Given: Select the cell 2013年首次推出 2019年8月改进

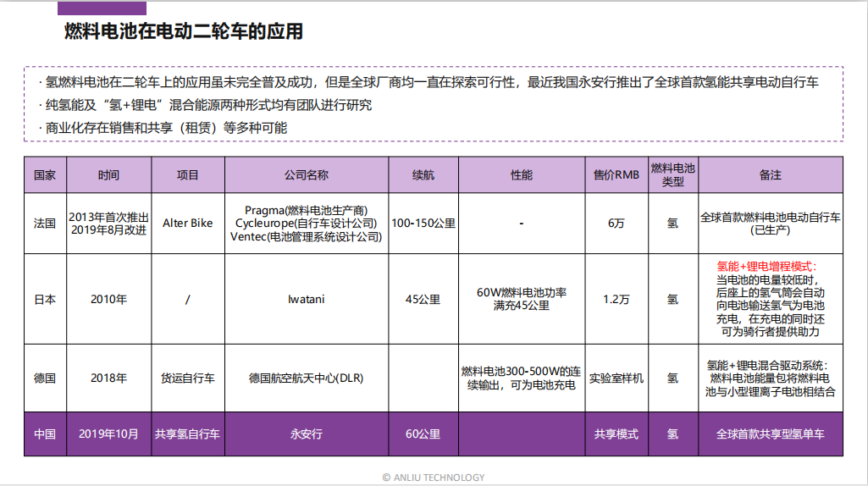Looking at the screenshot, I should tap(108, 223).
